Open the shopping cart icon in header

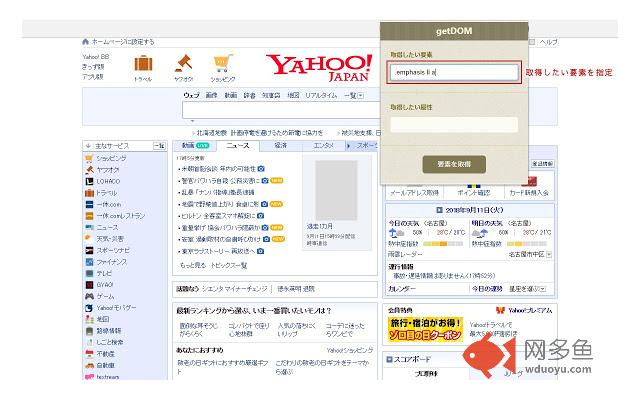pos(223,63)
